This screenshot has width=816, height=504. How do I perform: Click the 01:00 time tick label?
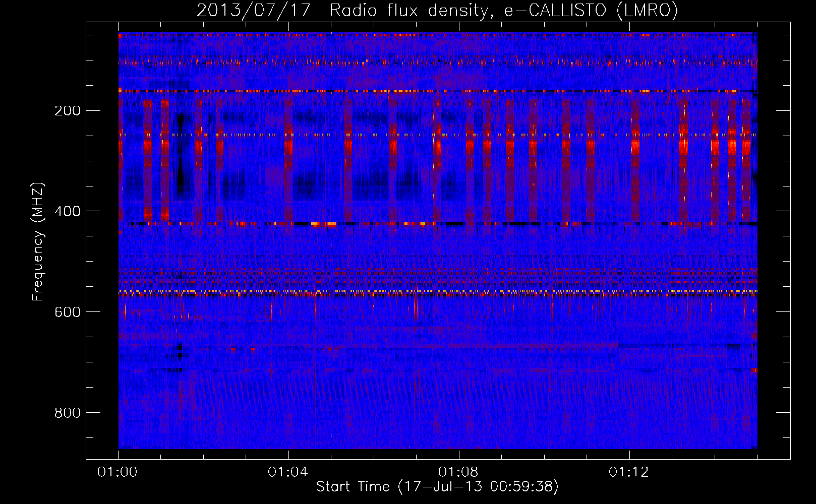coord(118,472)
